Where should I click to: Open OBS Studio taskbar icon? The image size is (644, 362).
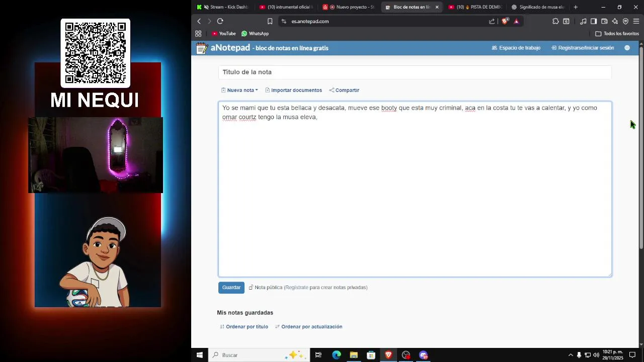pyautogui.click(x=406, y=355)
